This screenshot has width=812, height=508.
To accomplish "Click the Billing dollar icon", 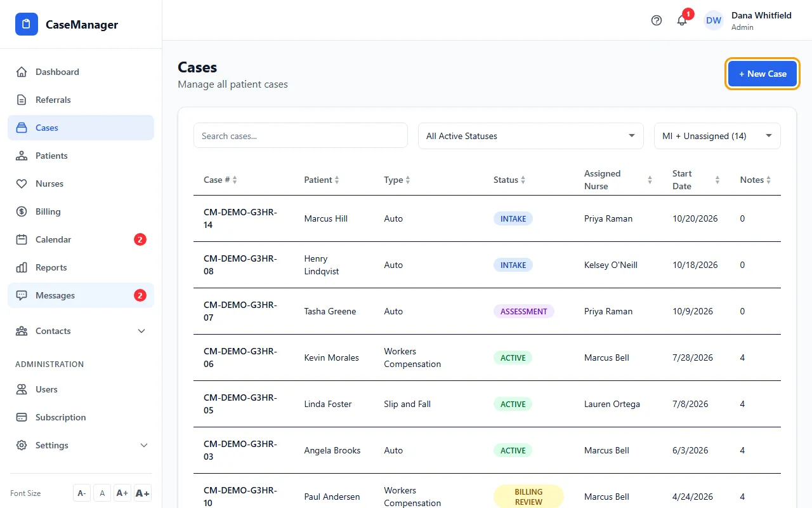I will click(x=22, y=211).
